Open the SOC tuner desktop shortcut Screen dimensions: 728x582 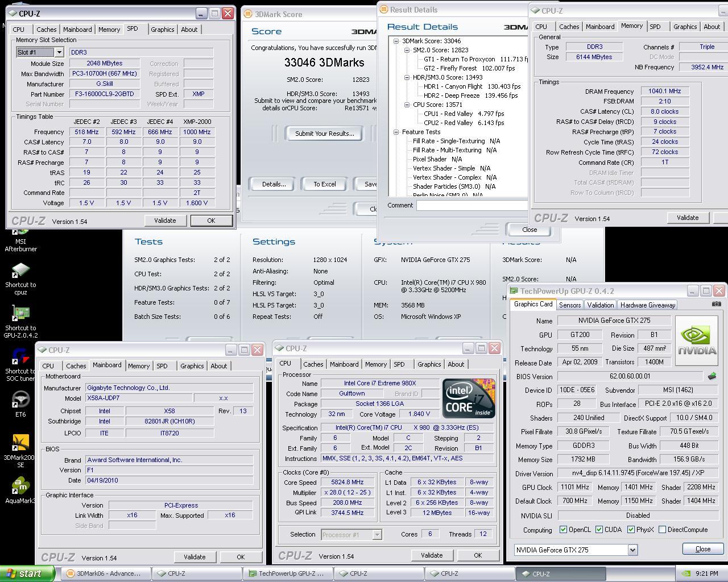[20, 365]
